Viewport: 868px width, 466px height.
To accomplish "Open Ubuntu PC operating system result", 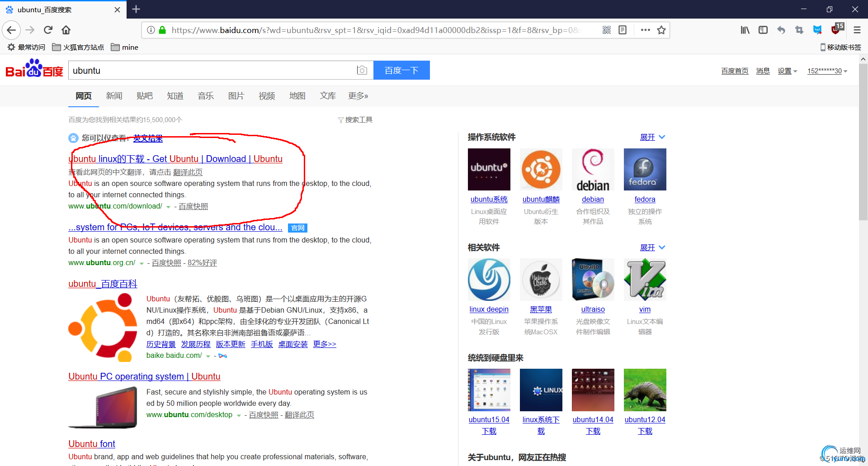I will coord(144,376).
